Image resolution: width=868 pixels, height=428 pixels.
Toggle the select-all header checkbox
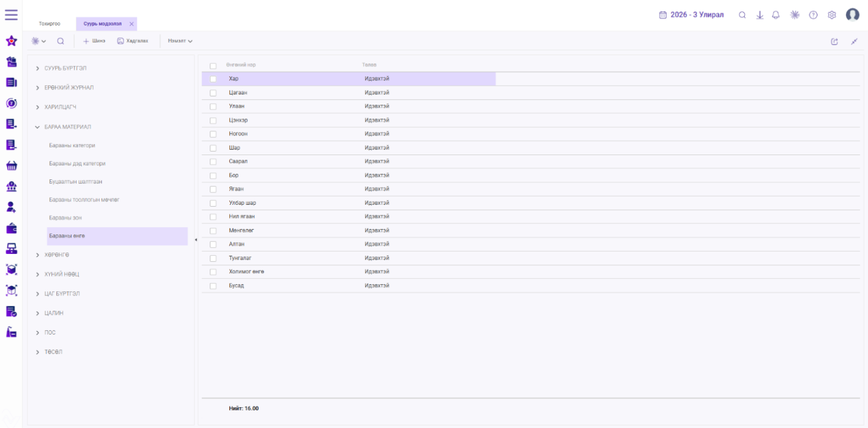pyautogui.click(x=213, y=65)
